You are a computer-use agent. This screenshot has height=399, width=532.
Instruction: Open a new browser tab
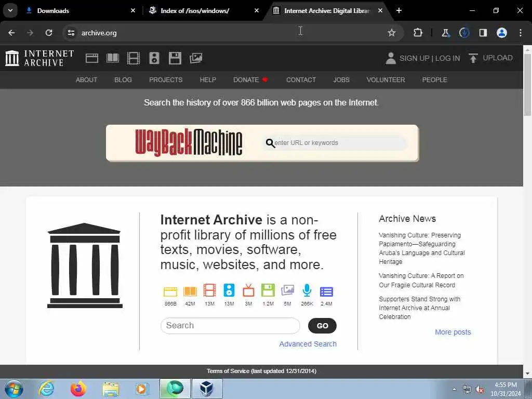(x=399, y=10)
